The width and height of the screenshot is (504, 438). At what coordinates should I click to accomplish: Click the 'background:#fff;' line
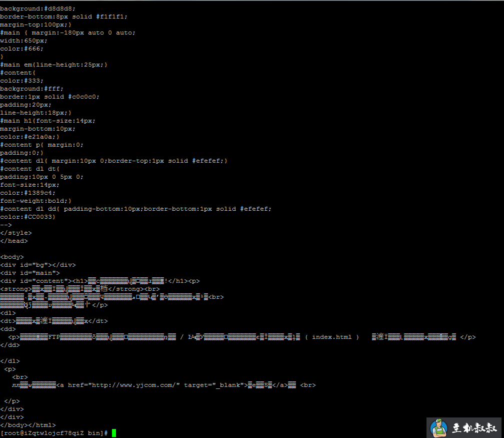click(x=31, y=89)
